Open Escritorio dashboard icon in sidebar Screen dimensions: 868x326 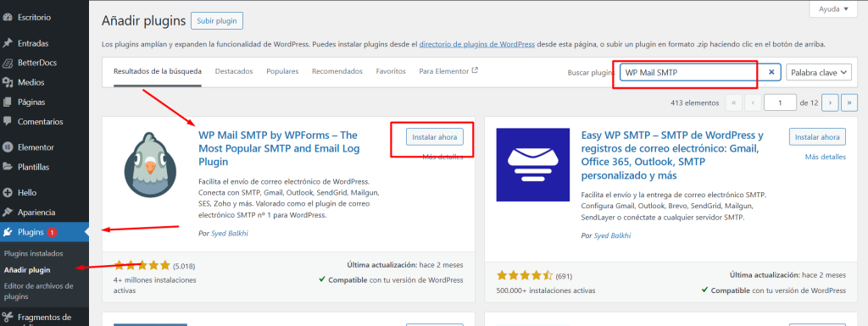(8, 18)
